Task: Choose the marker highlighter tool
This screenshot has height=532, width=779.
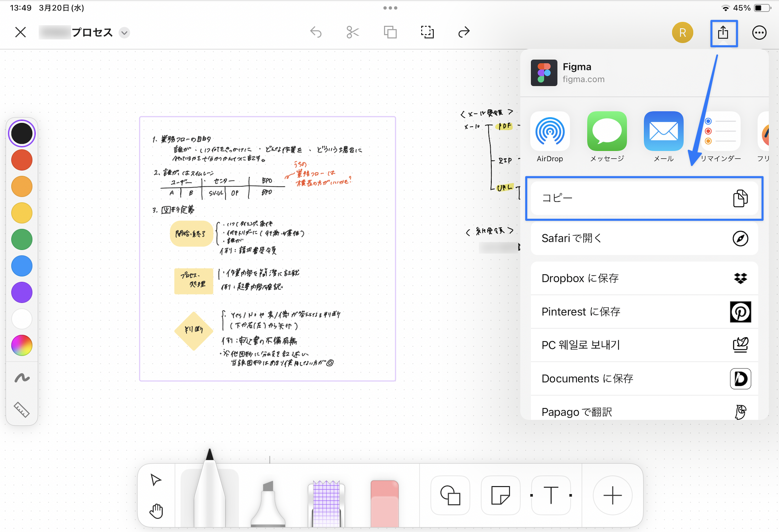Action: pos(268,504)
